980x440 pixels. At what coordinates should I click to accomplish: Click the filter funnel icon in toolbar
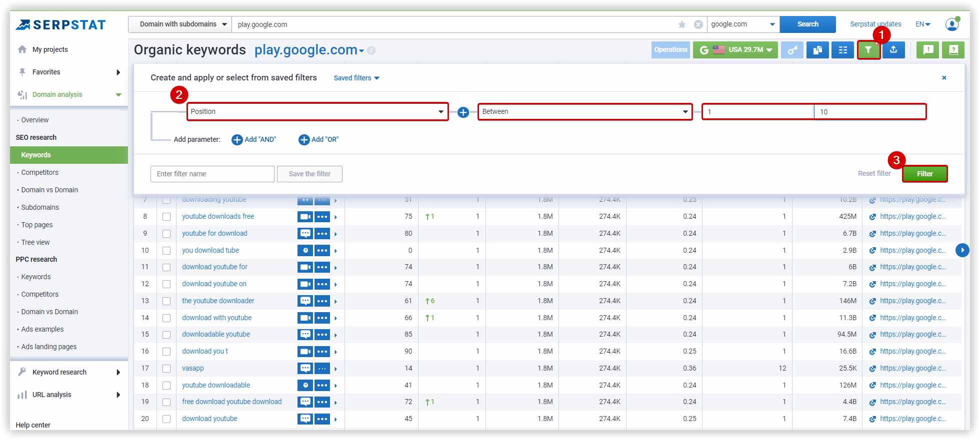868,50
